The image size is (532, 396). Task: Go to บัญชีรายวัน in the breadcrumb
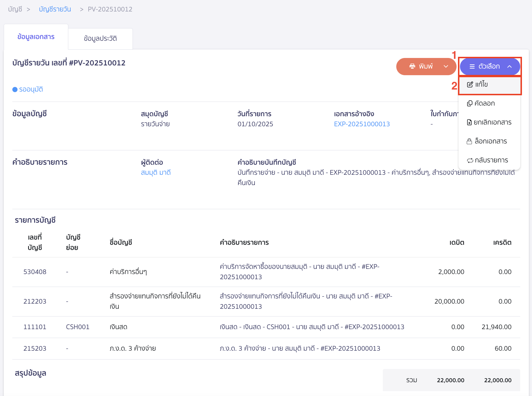55,9
